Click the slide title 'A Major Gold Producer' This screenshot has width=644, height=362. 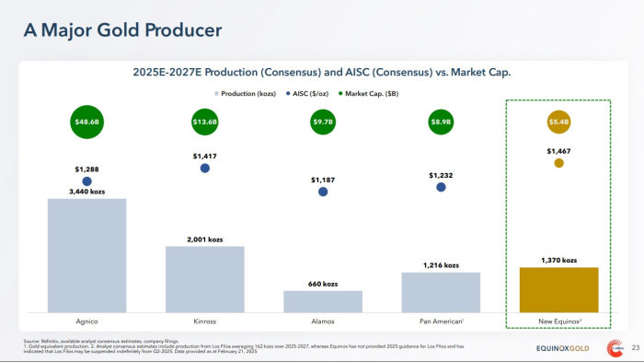point(122,30)
